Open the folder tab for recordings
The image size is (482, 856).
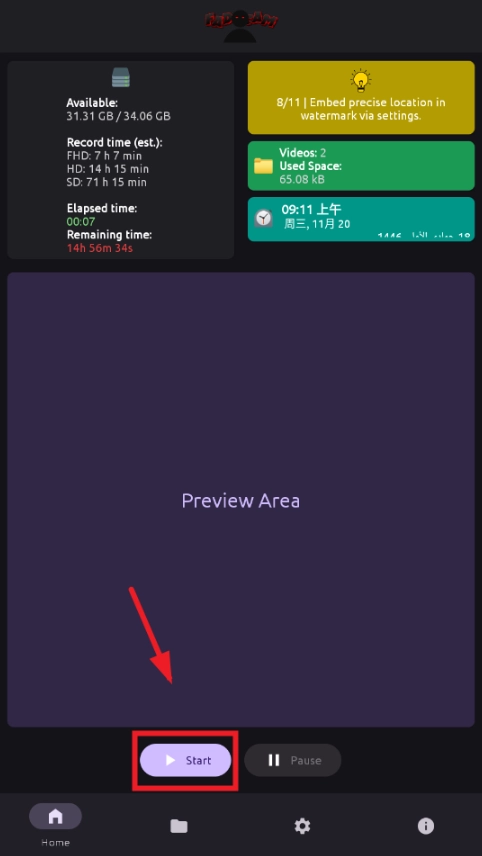click(178, 826)
